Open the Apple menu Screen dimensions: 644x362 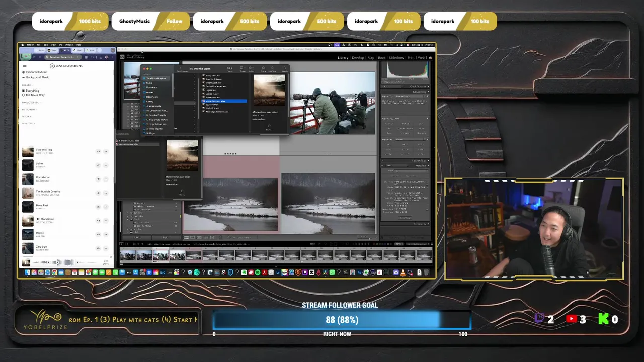[x=22, y=45]
